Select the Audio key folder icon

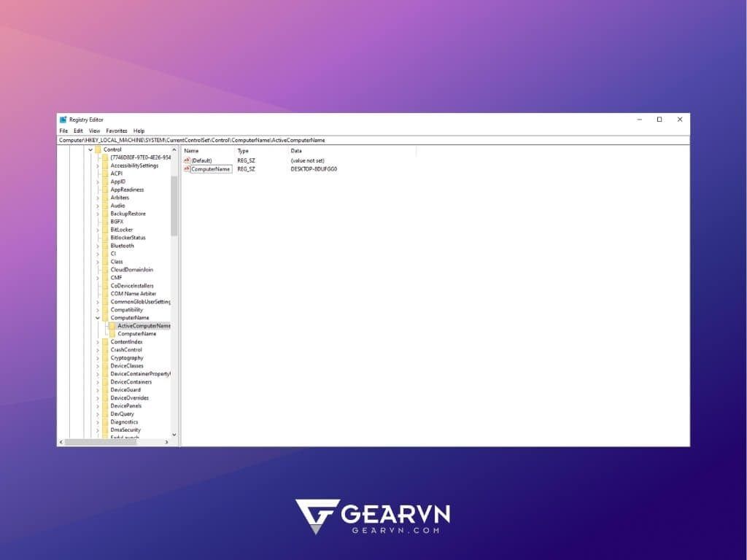point(107,206)
